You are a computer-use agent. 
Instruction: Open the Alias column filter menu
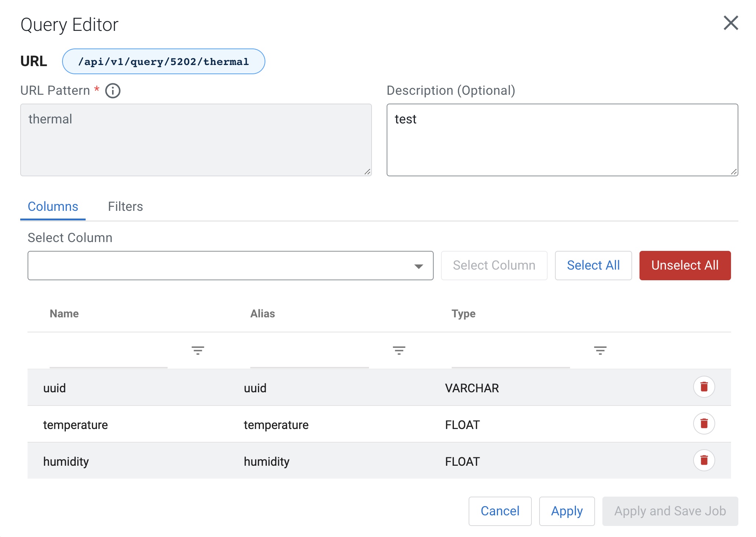click(399, 350)
